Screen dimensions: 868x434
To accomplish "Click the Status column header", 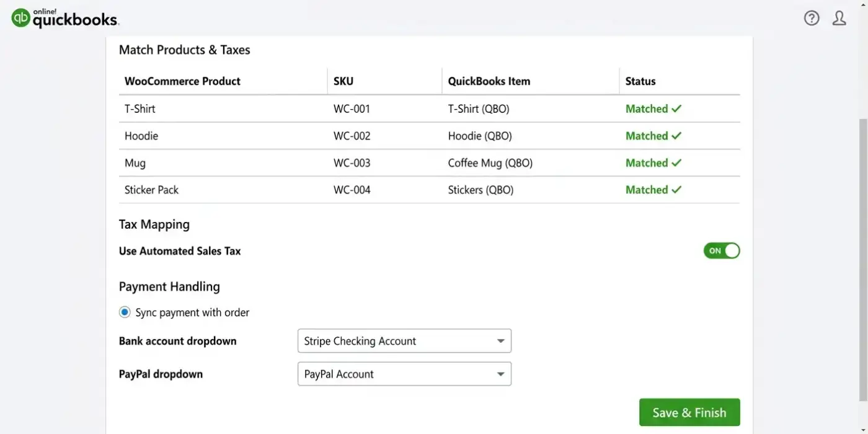I will click(x=640, y=81).
